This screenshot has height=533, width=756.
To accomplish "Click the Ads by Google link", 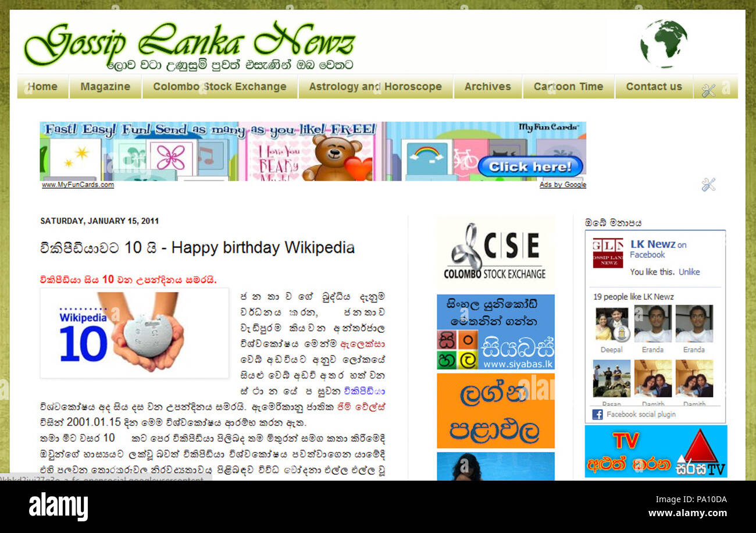I will point(562,185).
